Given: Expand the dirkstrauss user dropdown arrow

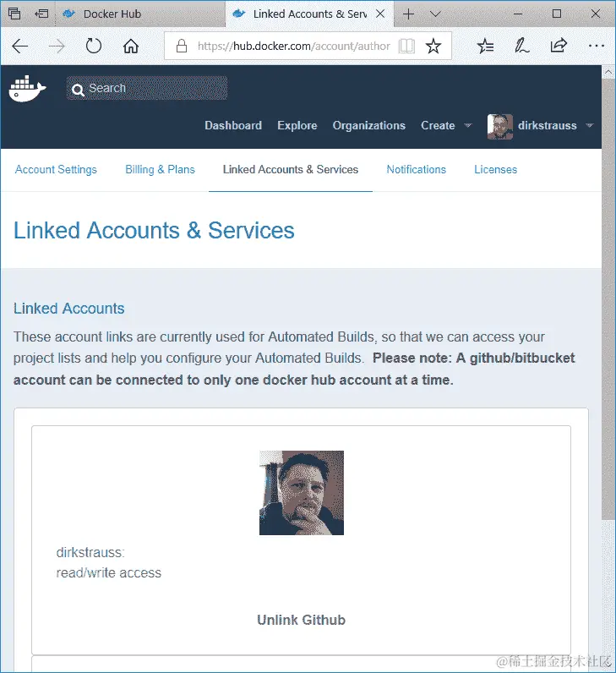Looking at the screenshot, I should pyautogui.click(x=590, y=125).
